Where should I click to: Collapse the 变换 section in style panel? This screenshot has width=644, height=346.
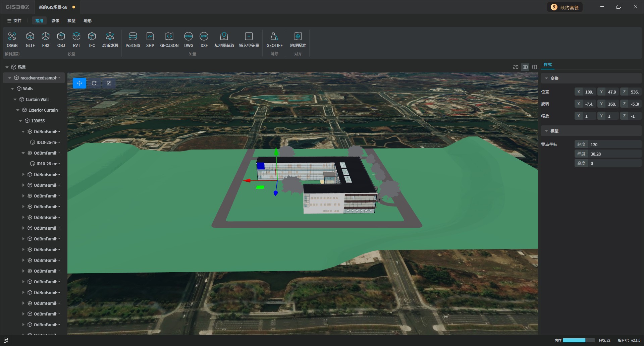(546, 78)
